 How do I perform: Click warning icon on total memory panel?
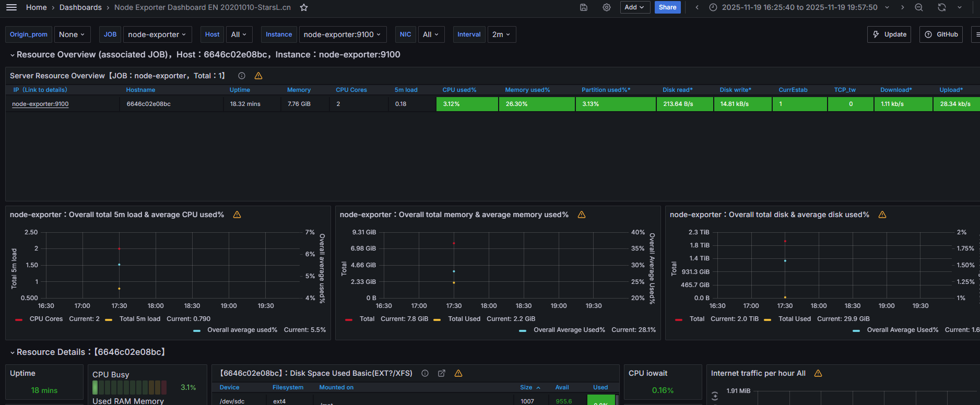pos(582,215)
